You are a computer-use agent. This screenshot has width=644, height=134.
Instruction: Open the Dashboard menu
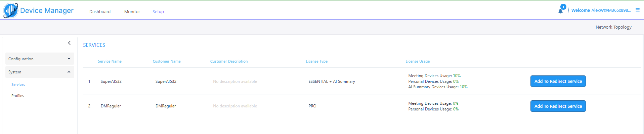pos(100,11)
